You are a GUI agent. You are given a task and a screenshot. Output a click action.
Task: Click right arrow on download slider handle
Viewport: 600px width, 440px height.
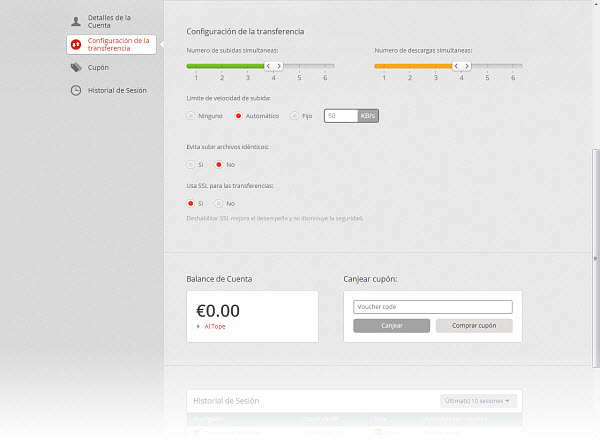click(x=467, y=66)
